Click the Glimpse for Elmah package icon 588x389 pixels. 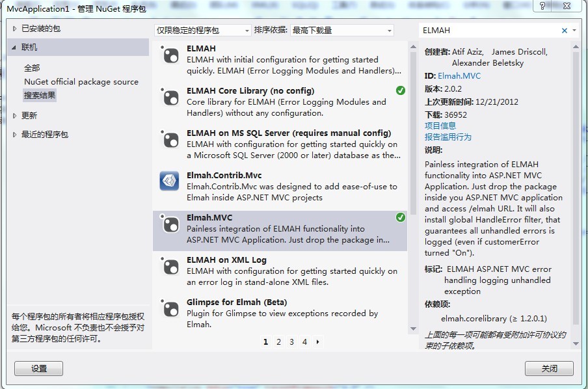click(x=170, y=309)
